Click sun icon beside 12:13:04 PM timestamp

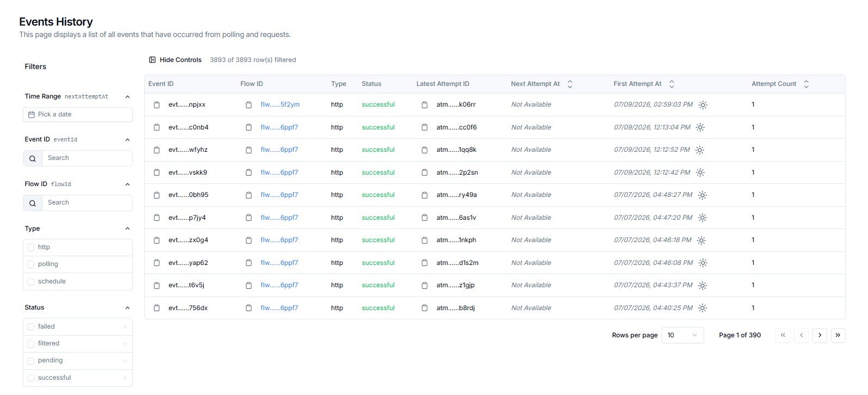[x=700, y=127]
